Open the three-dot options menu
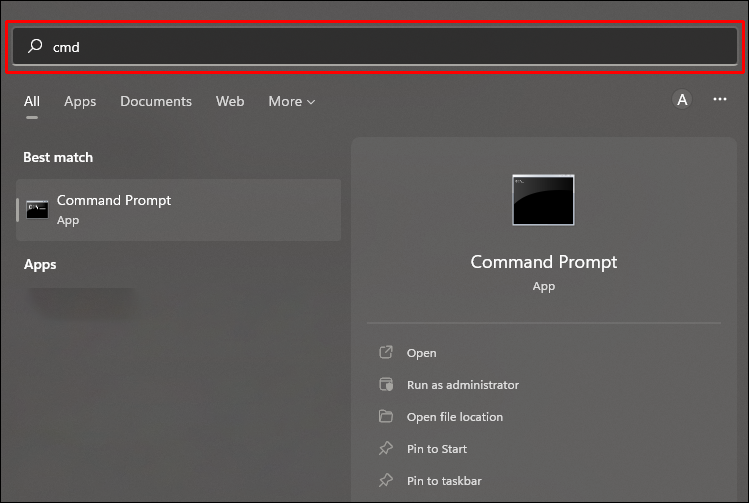This screenshot has width=749, height=503. pyautogui.click(x=720, y=100)
